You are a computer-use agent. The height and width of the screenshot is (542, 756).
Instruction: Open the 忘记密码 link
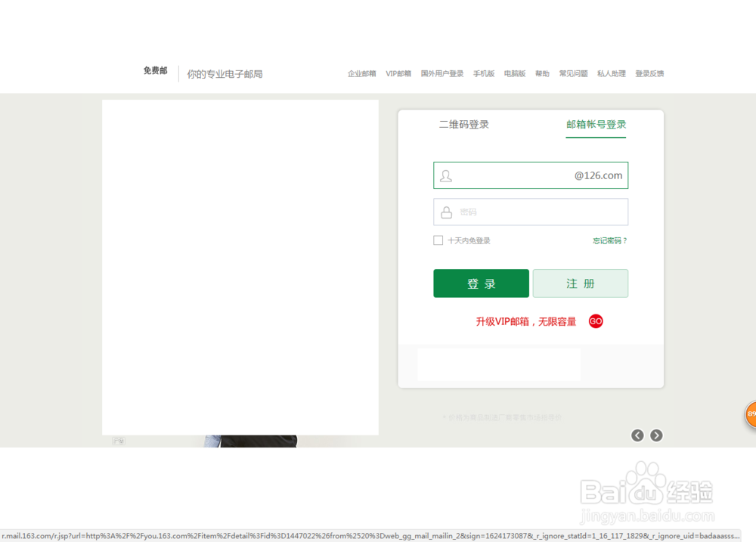(x=609, y=240)
